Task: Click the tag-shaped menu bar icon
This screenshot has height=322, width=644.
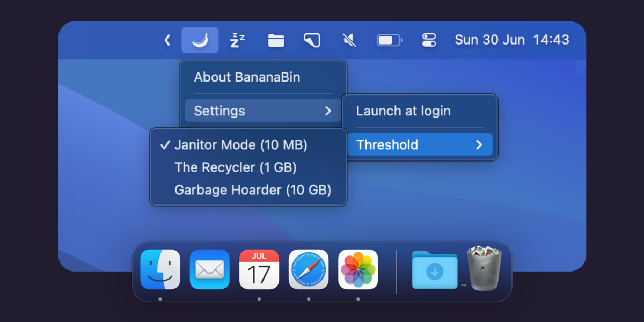Action: (312, 40)
